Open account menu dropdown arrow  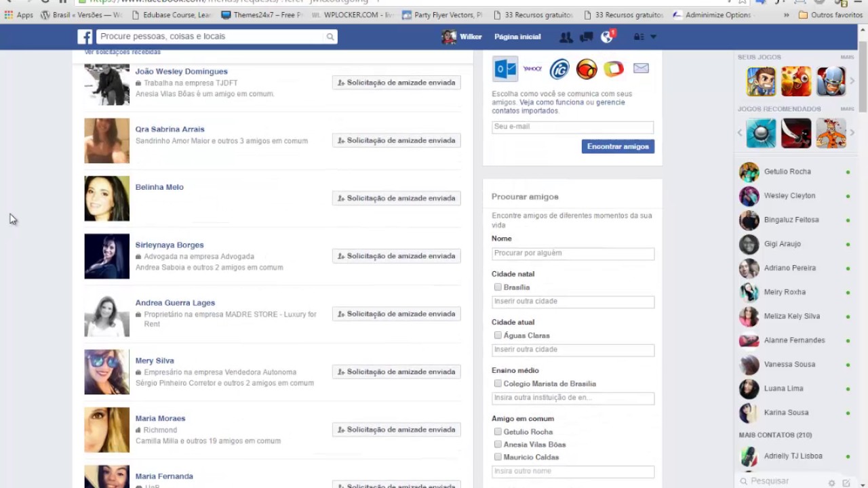pyautogui.click(x=653, y=37)
